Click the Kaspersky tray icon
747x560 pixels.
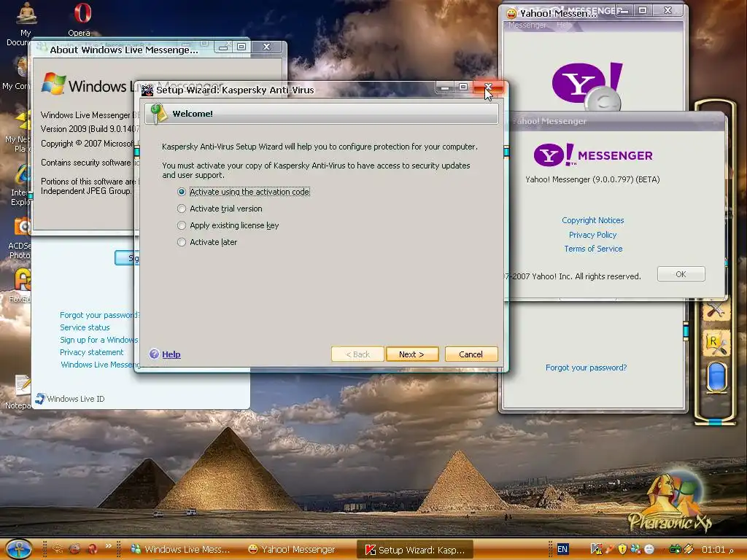point(596,550)
